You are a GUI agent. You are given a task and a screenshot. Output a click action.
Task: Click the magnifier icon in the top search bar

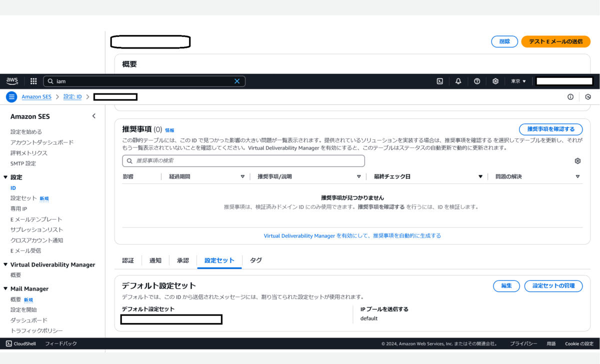click(50, 81)
